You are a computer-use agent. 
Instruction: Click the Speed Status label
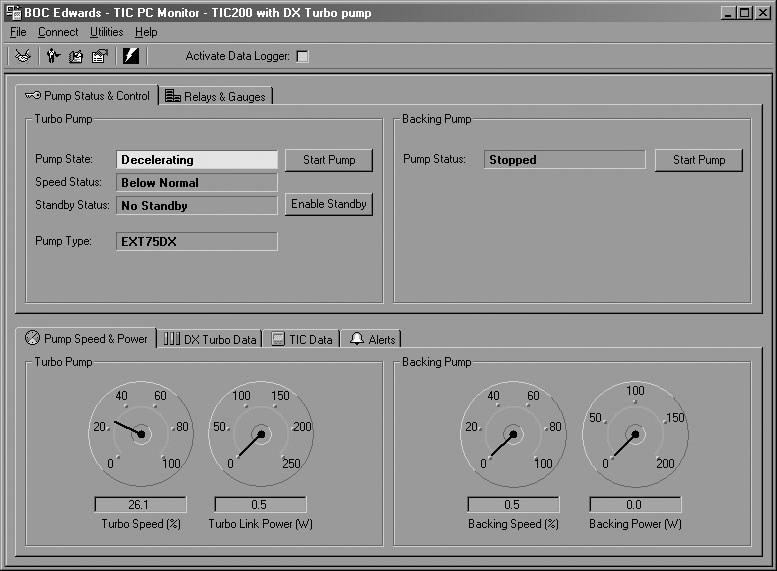68,182
